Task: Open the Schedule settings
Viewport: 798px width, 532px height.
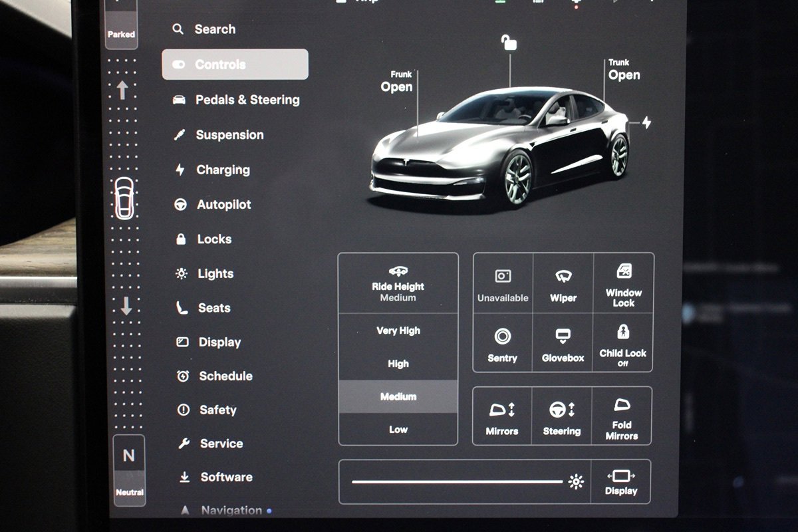Action: [x=214, y=376]
